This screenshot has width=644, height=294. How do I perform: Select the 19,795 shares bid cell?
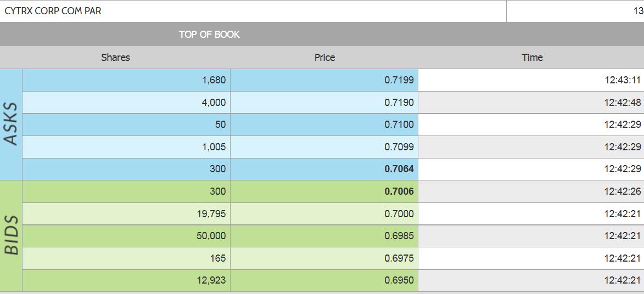[x=211, y=214]
